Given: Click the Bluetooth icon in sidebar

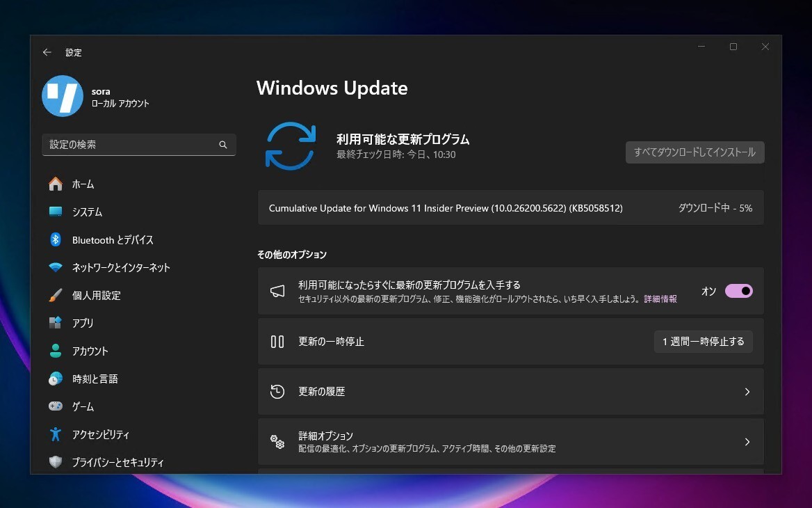Looking at the screenshot, I should pyautogui.click(x=56, y=239).
